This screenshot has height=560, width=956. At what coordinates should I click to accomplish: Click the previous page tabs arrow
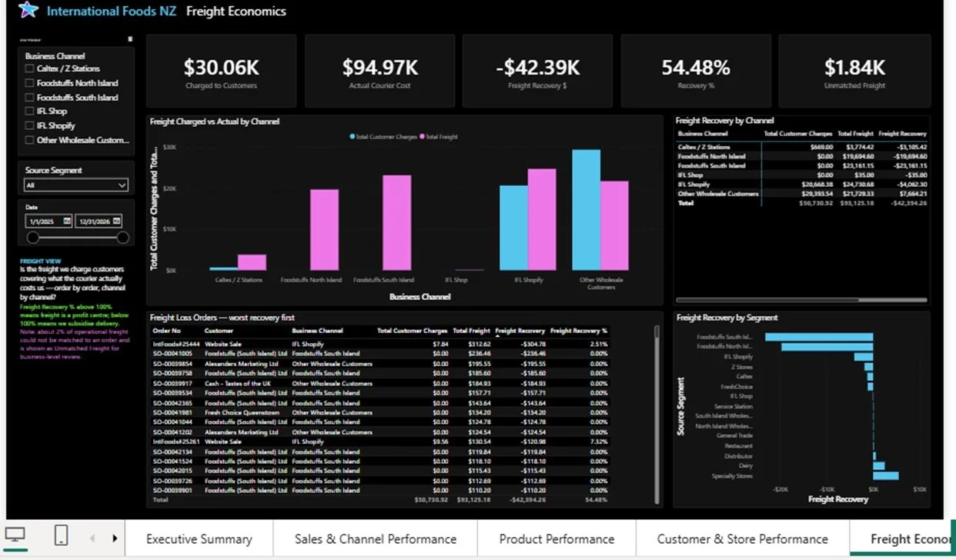(92, 538)
